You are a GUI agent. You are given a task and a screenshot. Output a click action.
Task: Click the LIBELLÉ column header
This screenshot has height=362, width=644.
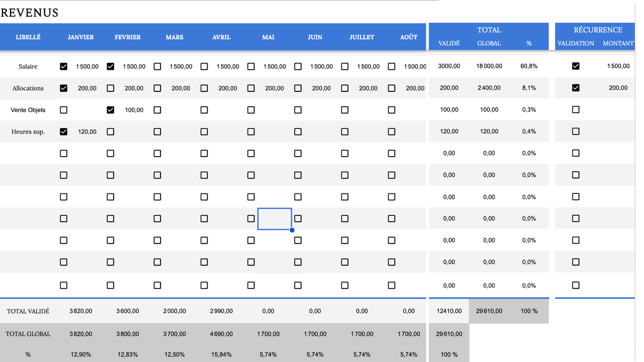[x=28, y=37]
